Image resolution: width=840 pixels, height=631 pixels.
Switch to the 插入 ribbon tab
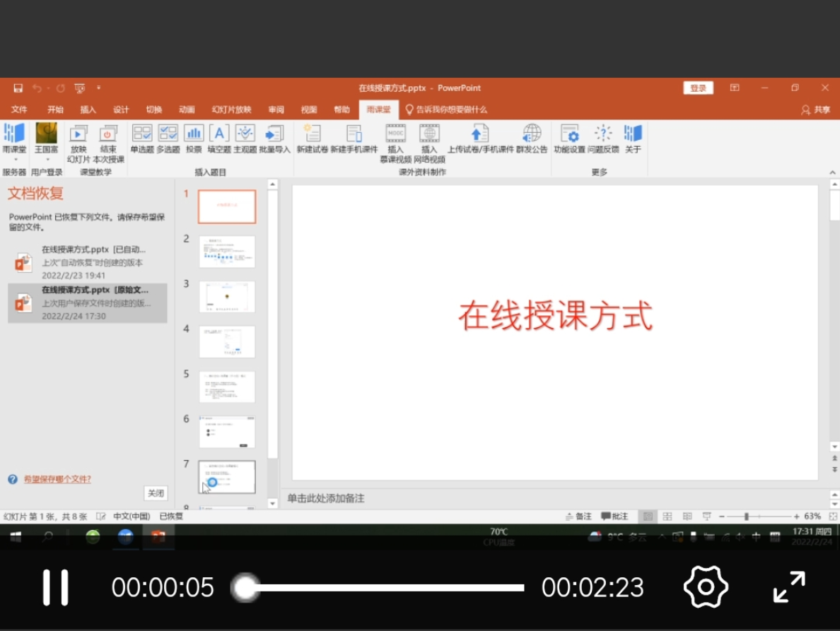88,110
